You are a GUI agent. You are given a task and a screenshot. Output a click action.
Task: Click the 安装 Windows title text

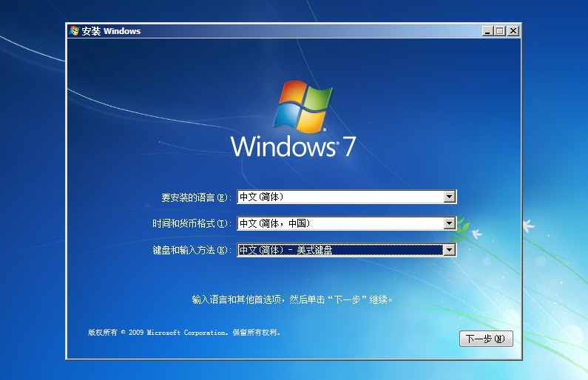tap(111, 31)
